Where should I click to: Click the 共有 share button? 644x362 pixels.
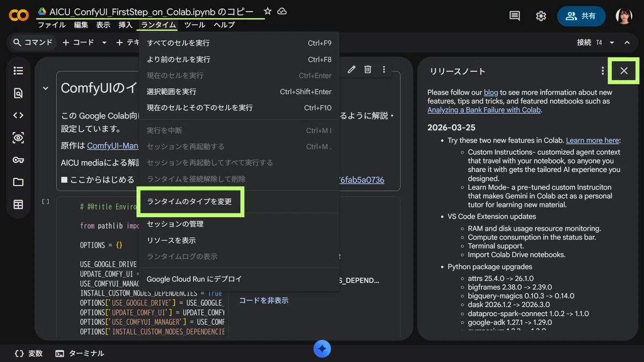point(581,16)
